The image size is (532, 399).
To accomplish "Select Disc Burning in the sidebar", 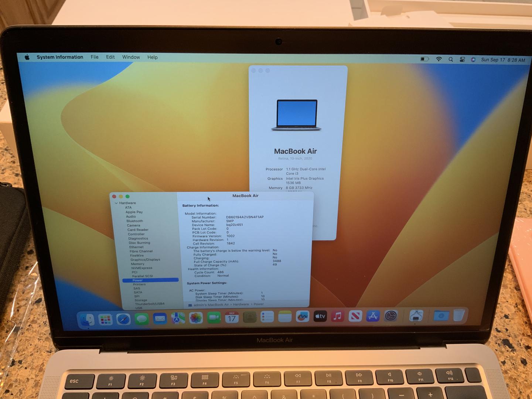I will coord(139,243).
